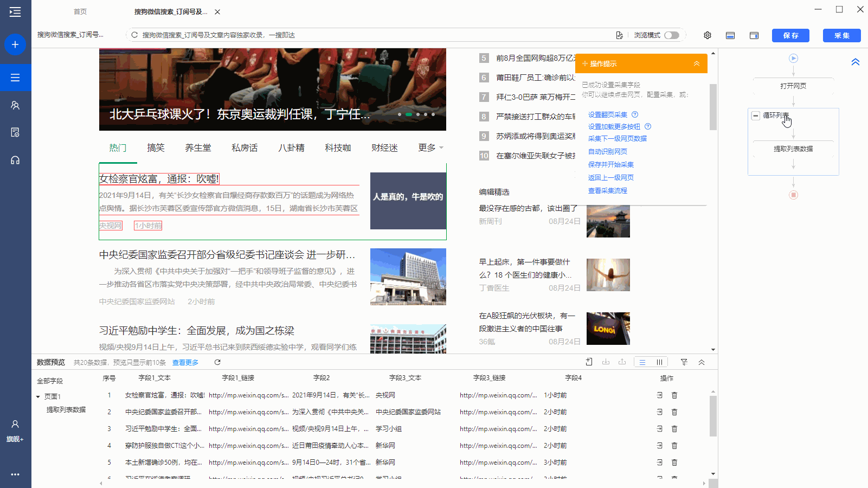This screenshot has width=868, height=488.
Task: Click the 打开网页 workflow step
Action: 793,86
